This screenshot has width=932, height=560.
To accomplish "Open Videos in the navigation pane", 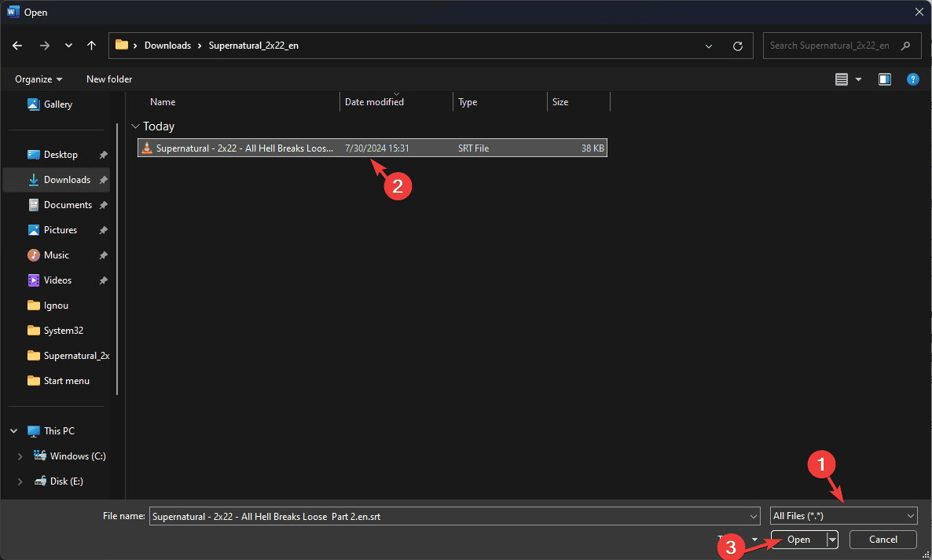I will point(57,280).
